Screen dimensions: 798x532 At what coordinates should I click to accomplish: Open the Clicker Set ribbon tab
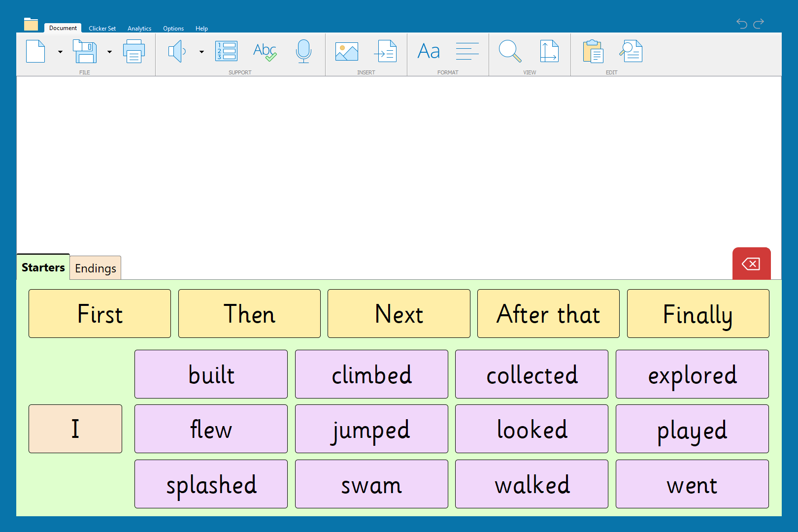pyautogui.click(x=102, y=29)
